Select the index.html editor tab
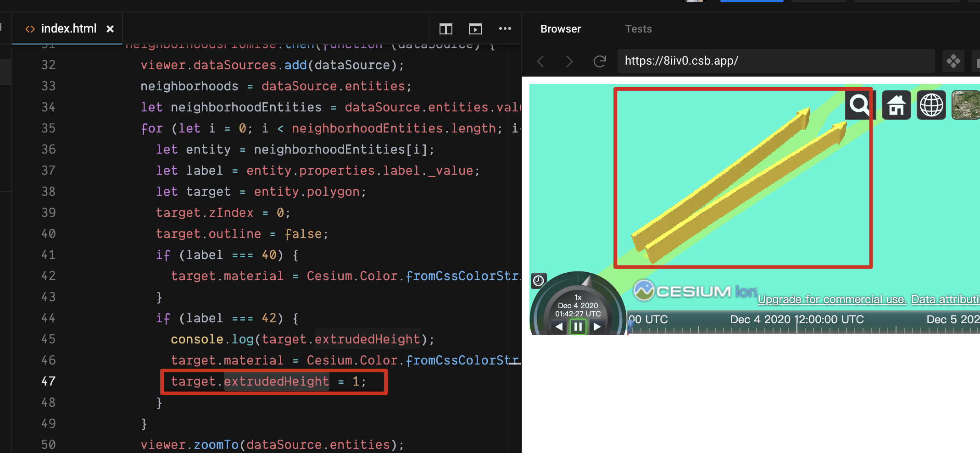This screenshot has height=453, width=980. click(68, 28)
